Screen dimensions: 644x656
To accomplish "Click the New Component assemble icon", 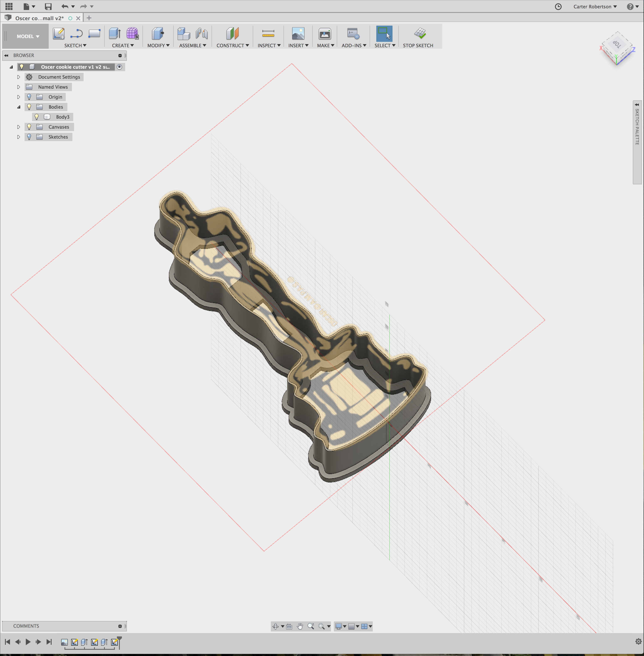I will pyautogui.click(x=184, y=34).
